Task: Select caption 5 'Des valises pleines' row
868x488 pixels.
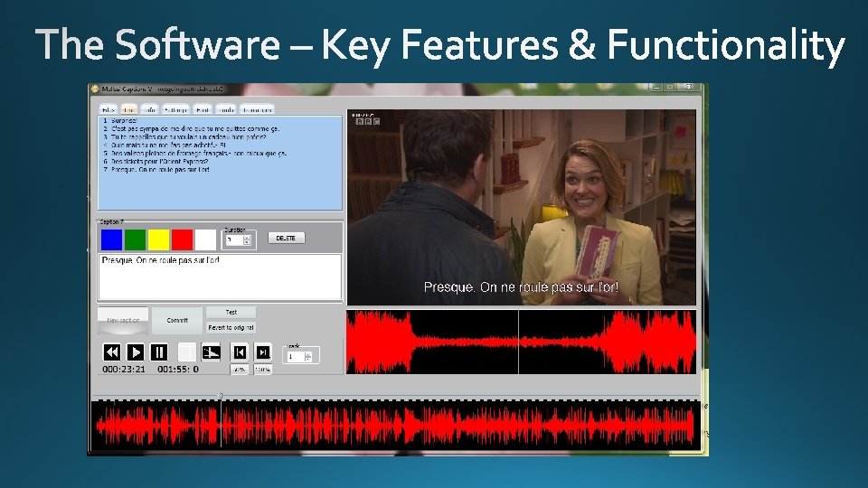Action: 220,154
